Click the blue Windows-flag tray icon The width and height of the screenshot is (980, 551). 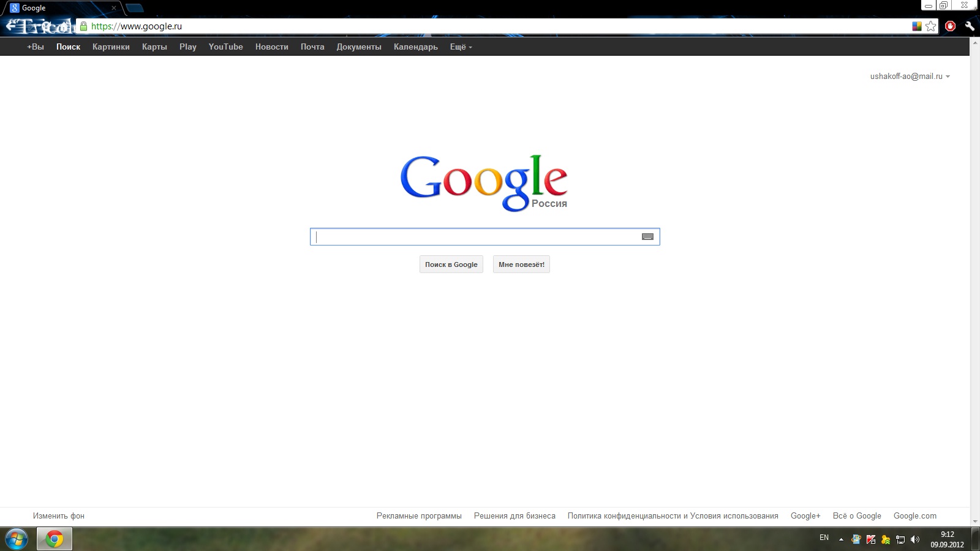tap(856, 539)
